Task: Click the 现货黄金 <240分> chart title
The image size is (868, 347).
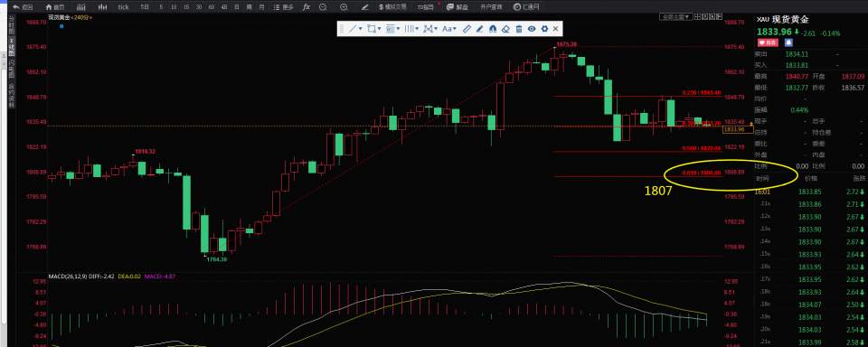Action: coord(71,18)
